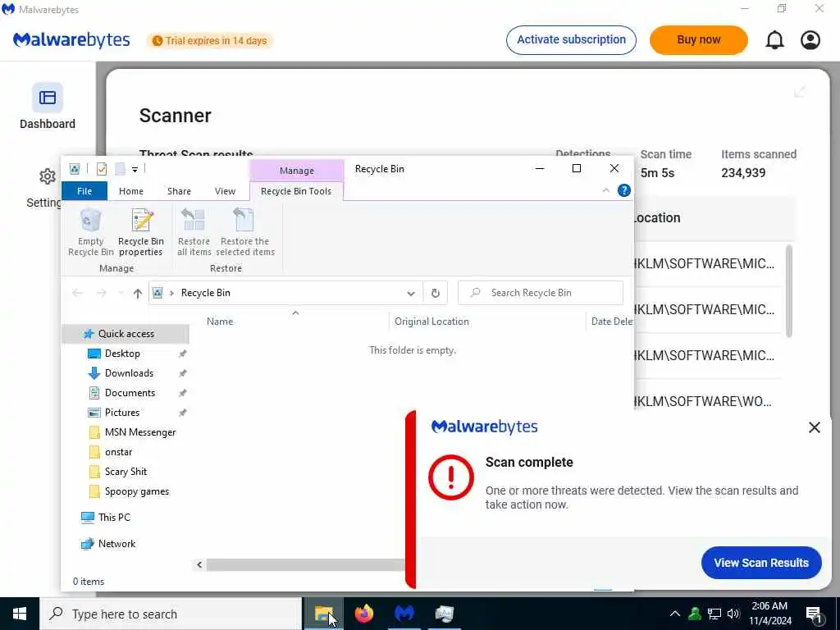Open the Spoopy games folder
Screen dimensions: 840x630
point(137,492)
